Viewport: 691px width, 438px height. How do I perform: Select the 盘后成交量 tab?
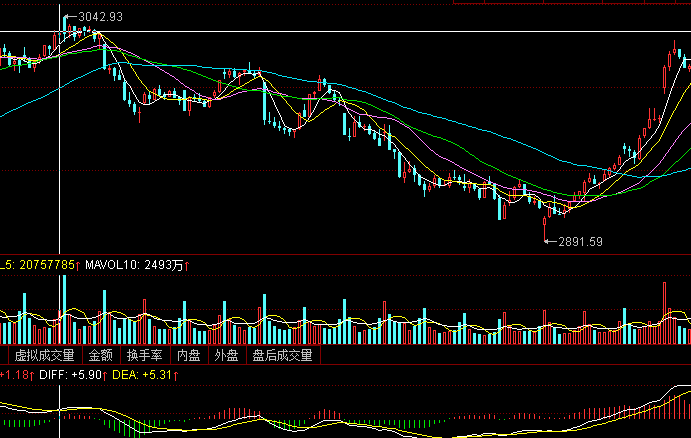281,355
